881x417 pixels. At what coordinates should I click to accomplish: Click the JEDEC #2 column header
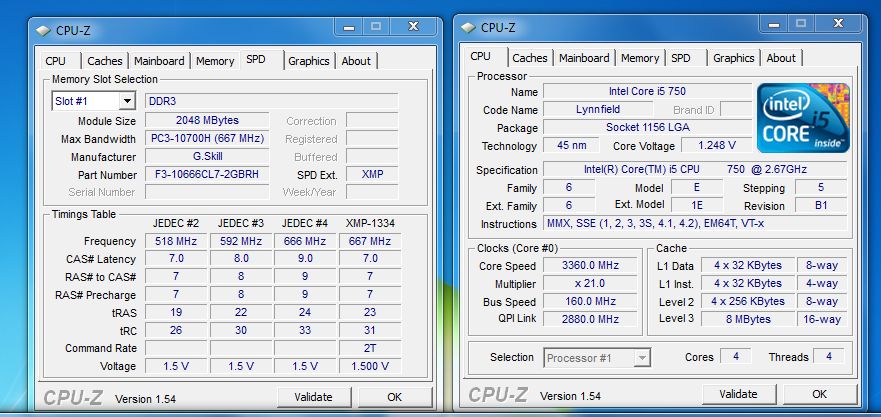tap(176, 224)
